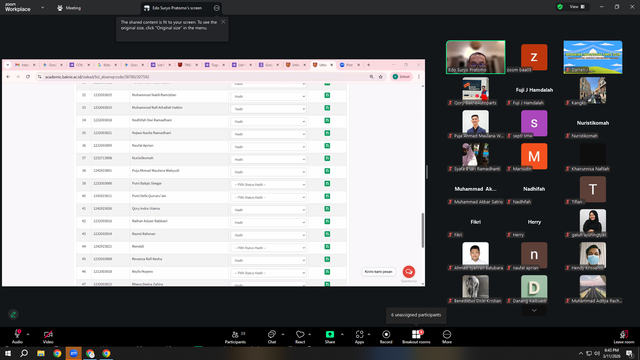Click the Zoom icon in the taskbar
This screenshot has height=360, width=640.
[x=73, y=353]
